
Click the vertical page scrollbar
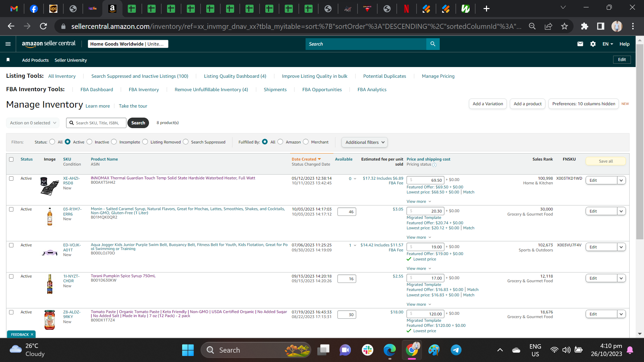pyautogui.click(x=640, y=141)
